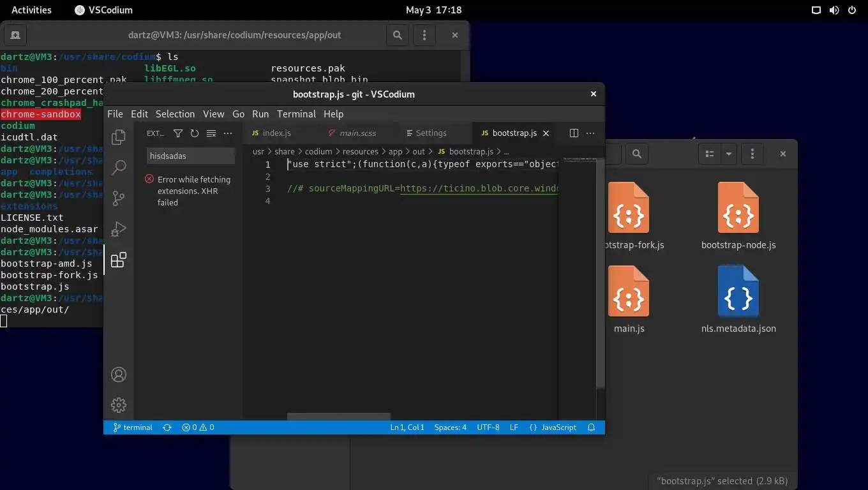
Task: Open VSCodium app menu in top bar
Action: 103,10
